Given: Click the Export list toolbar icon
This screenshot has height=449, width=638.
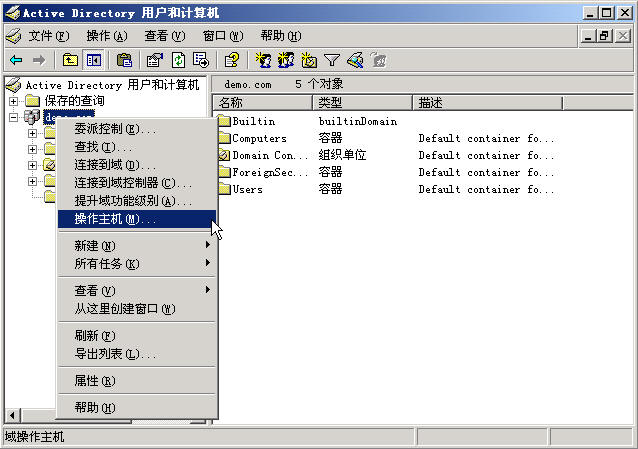Looking at the screenshot, I should tap(200, 60).
